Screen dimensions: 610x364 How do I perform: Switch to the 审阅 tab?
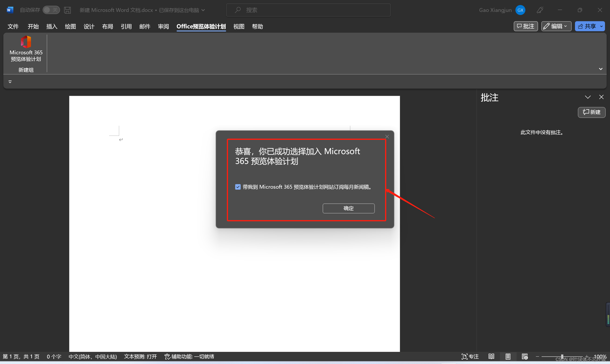(x=164, y=26)
